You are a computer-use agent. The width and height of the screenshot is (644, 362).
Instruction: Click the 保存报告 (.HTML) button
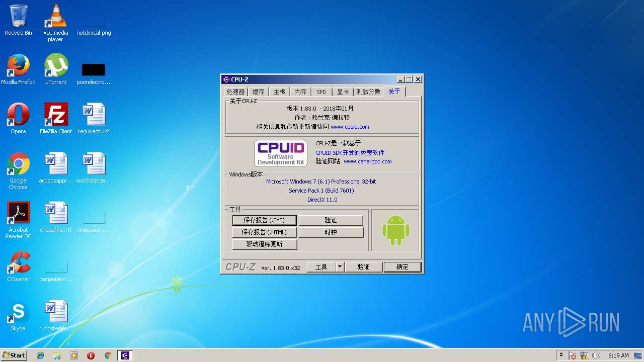(x=264, y=232)
